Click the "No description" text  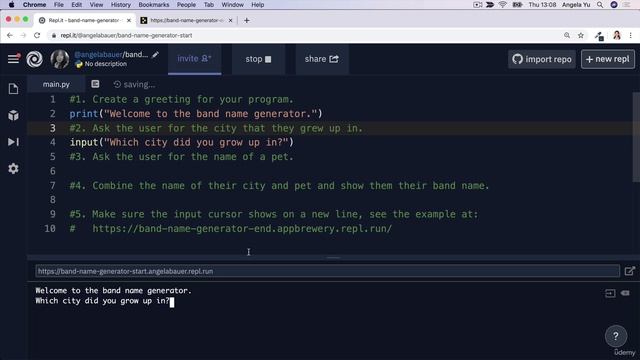pos(105,64)
